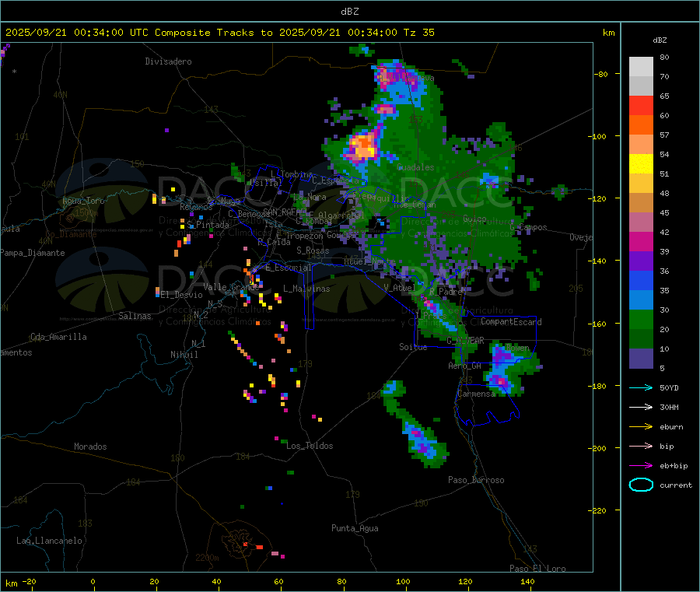Click the Pampa_Diamante map label
The height and width of the screenshot is (592, 700).
pos(33,253)
